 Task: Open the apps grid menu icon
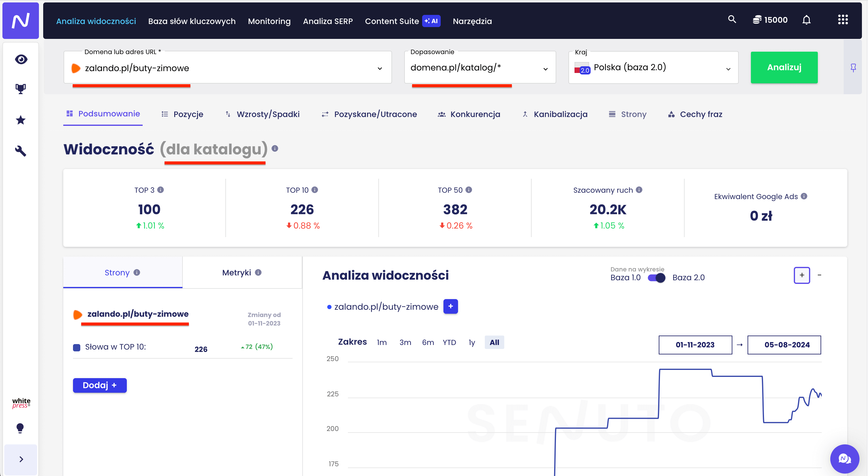(843, 19)
